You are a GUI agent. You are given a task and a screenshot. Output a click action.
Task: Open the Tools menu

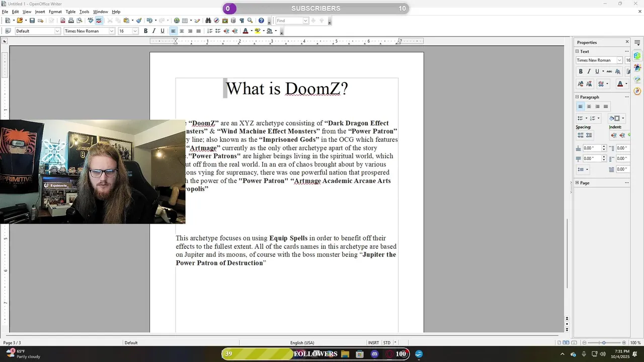coord(84,12)
